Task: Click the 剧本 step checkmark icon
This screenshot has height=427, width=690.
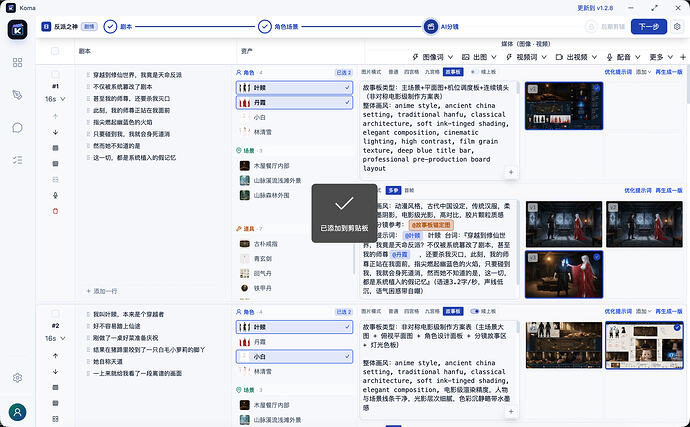Action: [110, 26]
